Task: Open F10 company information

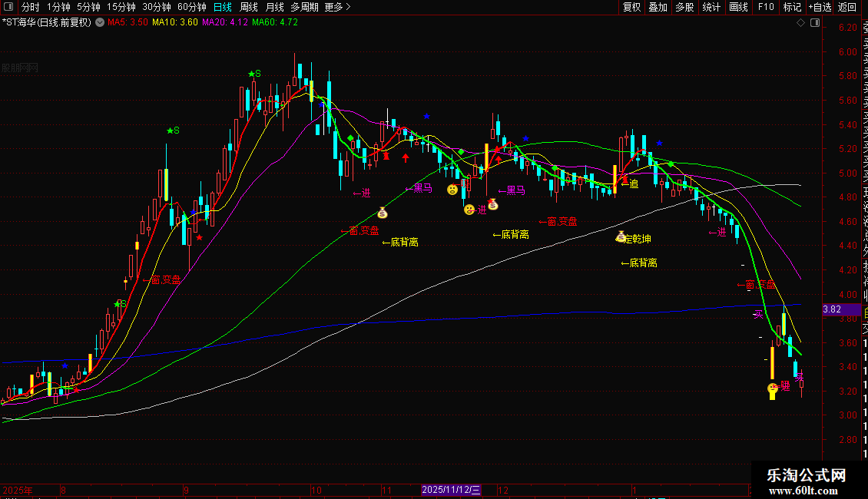Action: [x=766, y=7]
